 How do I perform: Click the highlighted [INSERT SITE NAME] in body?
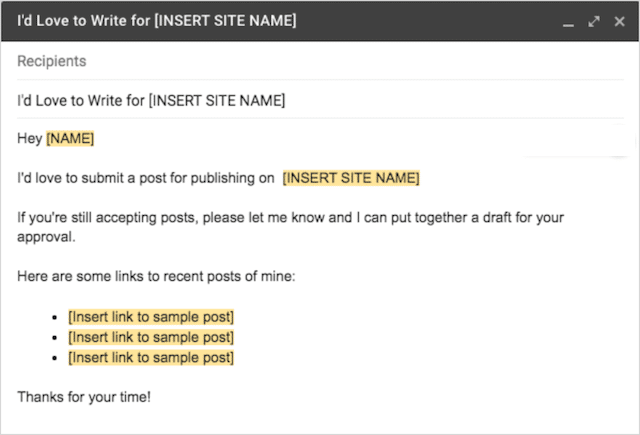coord(351,178)
